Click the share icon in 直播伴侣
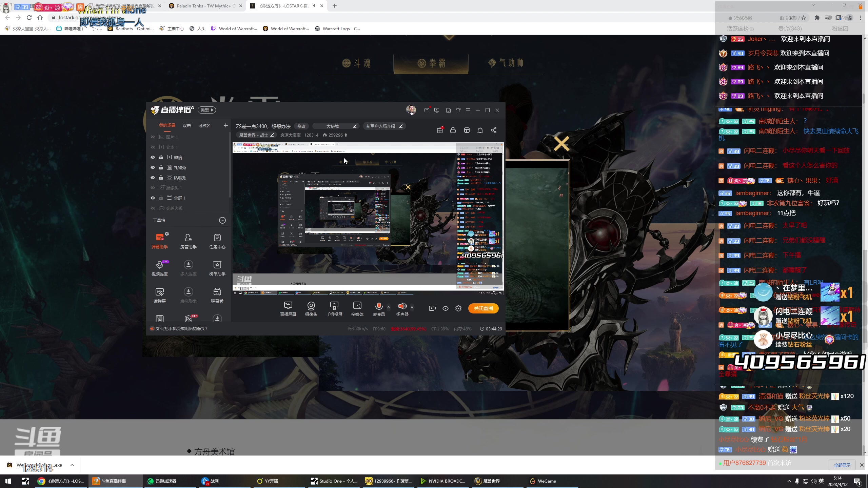This screenshot has width=868, height=488. [x=494, y=130]
